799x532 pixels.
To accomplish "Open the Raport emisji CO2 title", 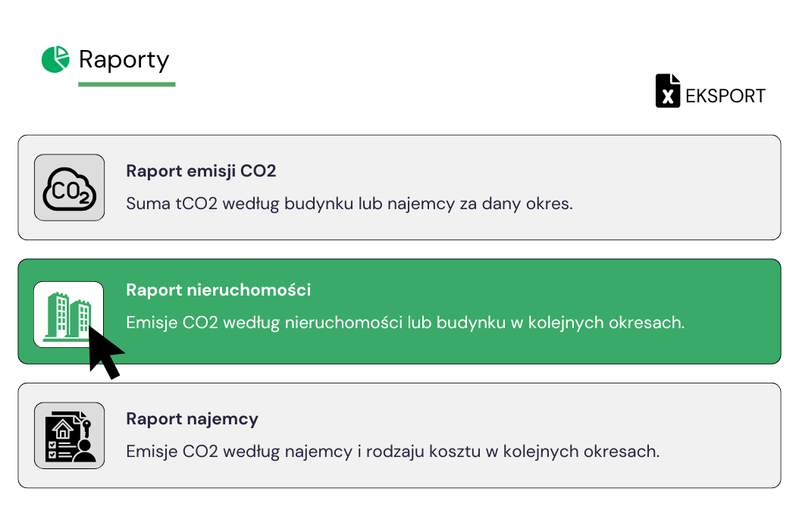I will coord(201,171).
